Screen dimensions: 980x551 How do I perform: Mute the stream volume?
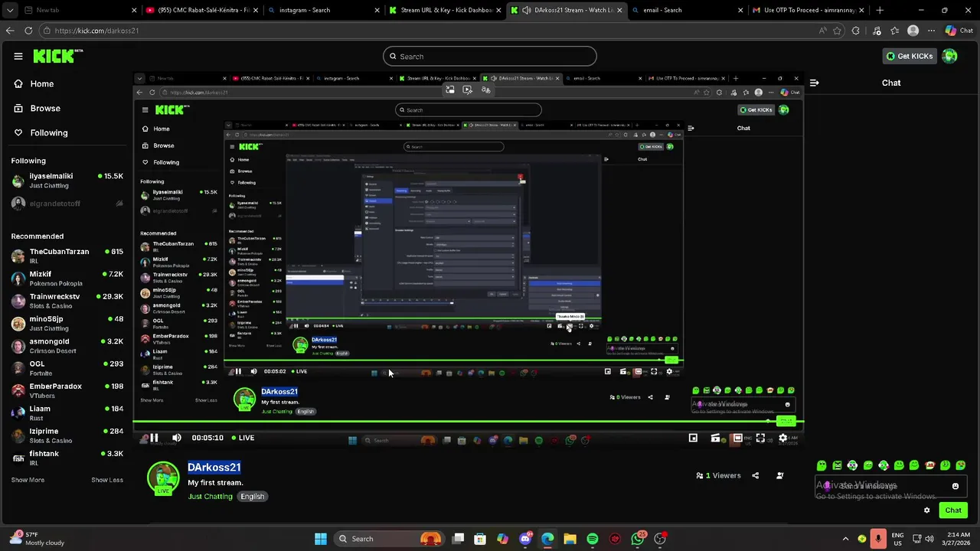coord(177,438)
